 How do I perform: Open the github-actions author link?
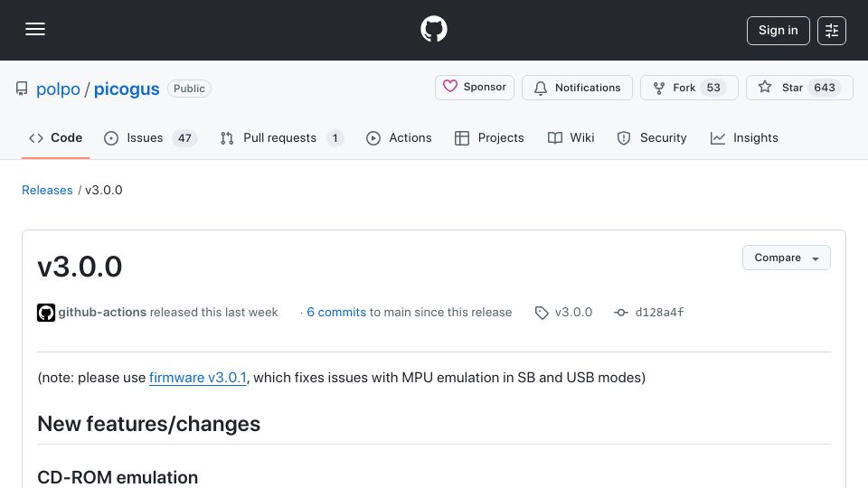pos(102,312)
